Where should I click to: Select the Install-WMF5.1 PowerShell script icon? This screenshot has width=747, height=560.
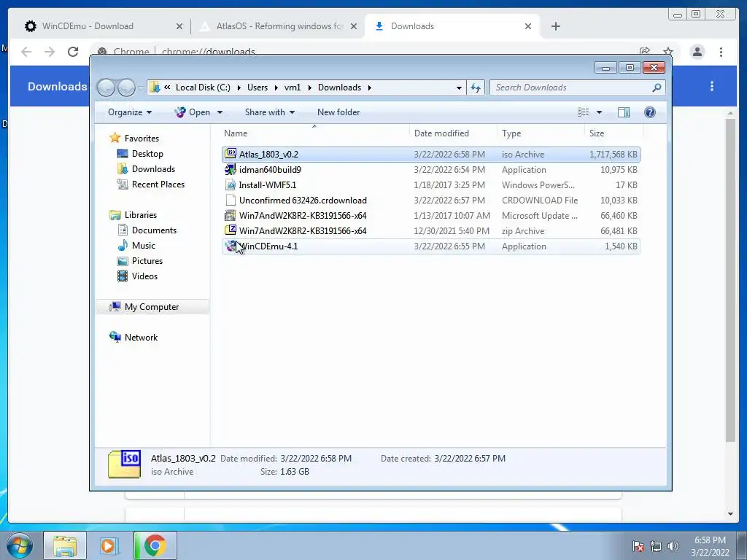(231, 184)
